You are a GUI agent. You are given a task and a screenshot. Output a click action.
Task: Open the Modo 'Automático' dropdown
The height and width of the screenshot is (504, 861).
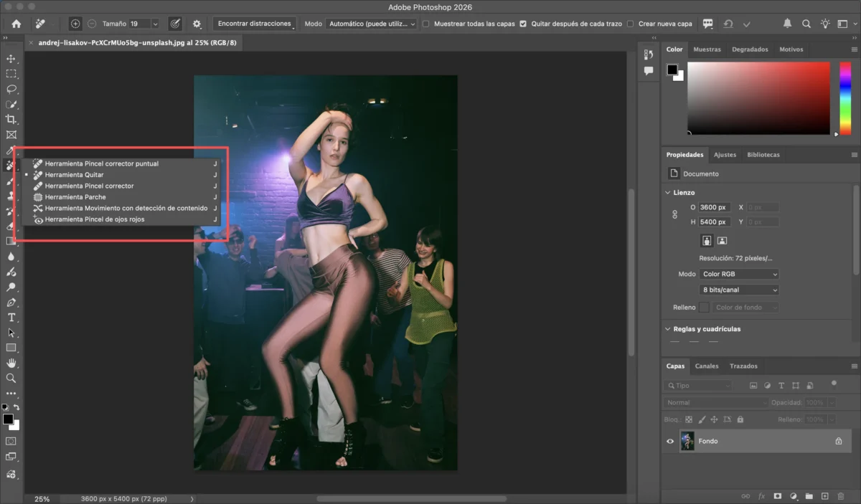[371, 24]
